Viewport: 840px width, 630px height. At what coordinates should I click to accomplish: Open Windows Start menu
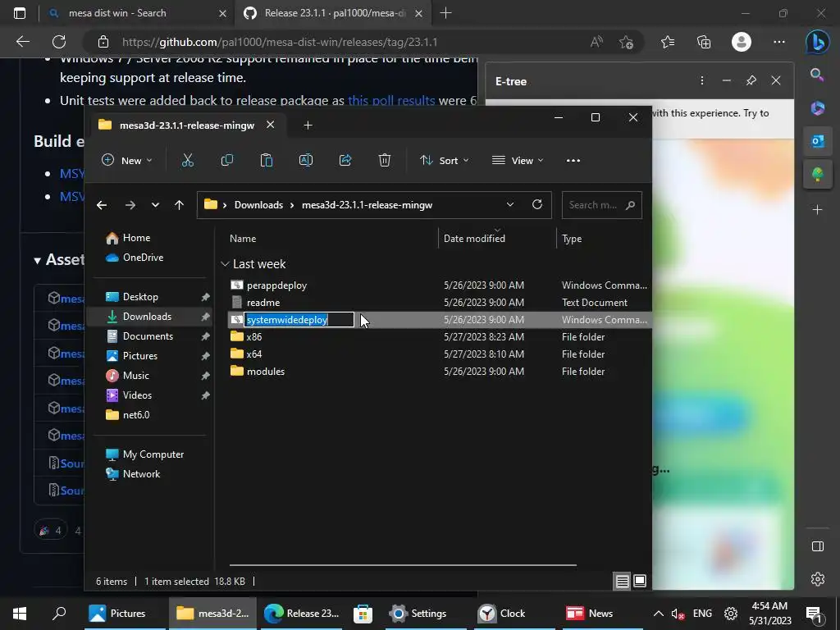pyautogui.click(x=20, y=614)
